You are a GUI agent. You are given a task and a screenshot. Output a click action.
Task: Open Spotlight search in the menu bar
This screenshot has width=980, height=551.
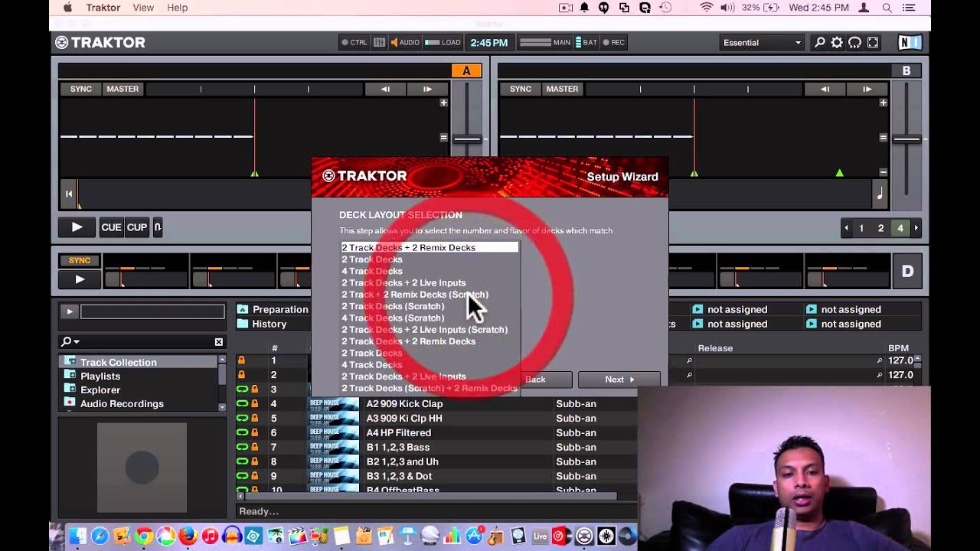[x=887, y=8]
